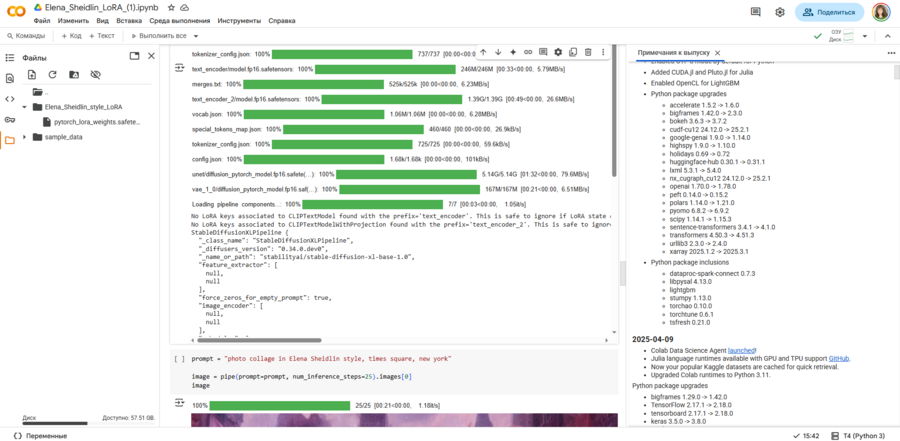Click the Gemini AI sparkle icon in cell toolbar
The width and height of the screenshot is (900, 441).
(x=513, y=52)
